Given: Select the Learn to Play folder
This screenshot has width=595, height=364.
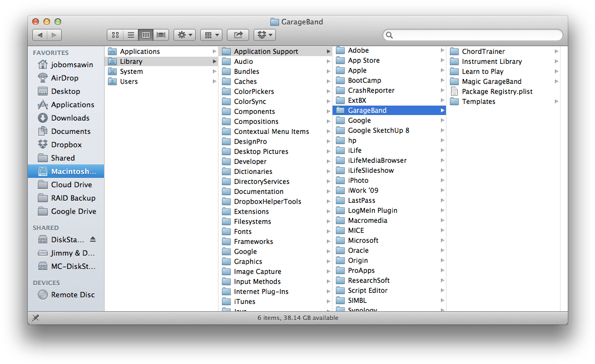Looking at the screenshot, I should [504, 71].
